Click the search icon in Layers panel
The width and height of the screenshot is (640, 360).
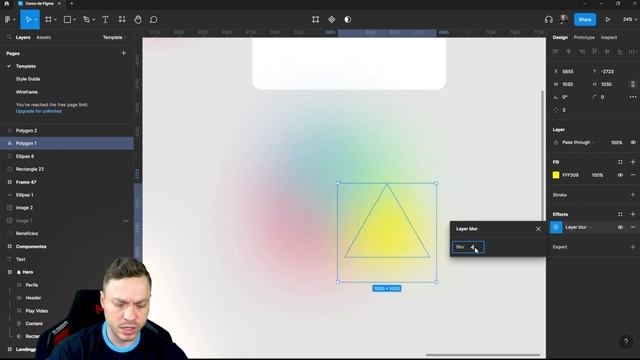[9, 37]
